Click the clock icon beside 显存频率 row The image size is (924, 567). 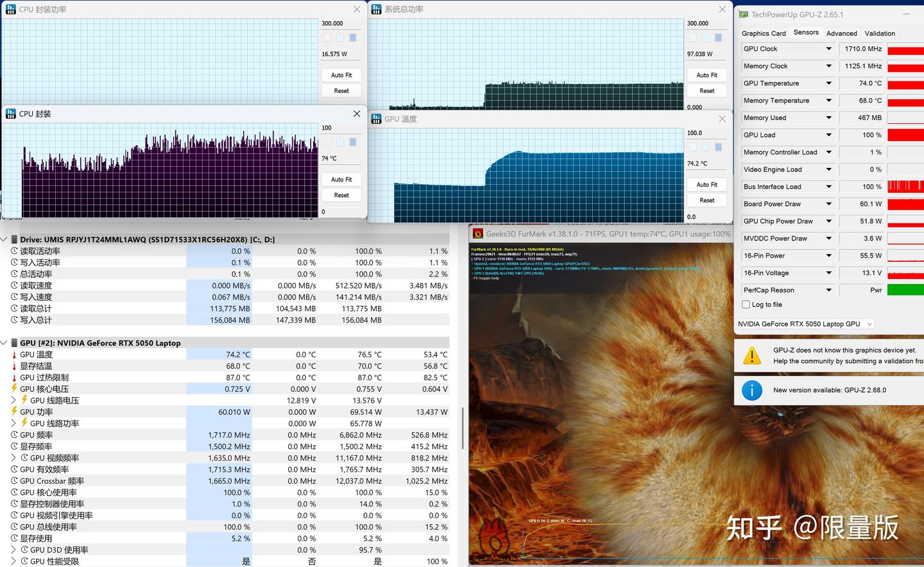14,446
